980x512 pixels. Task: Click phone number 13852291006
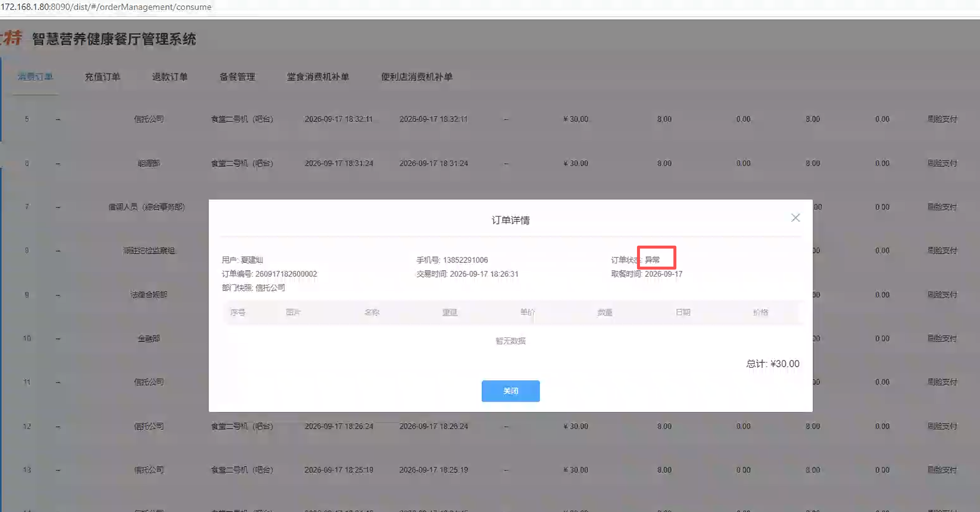click(465, 260)
